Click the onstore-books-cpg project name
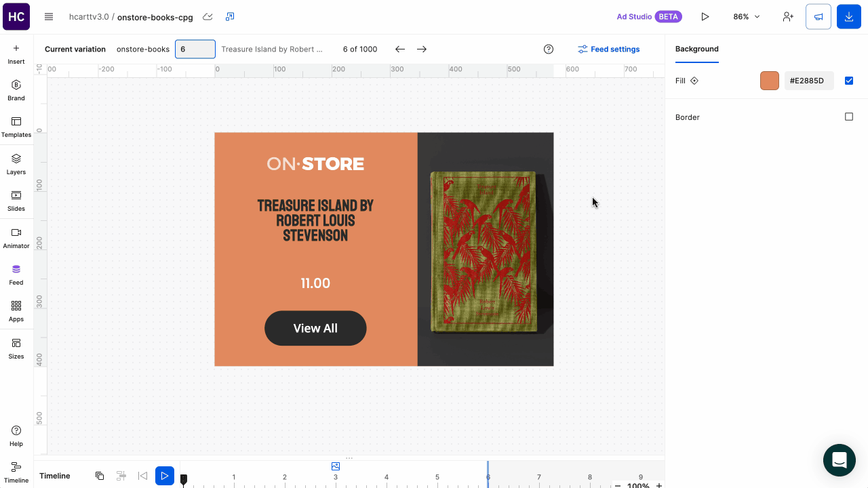 pyautogui.click(x=155, y=17)
